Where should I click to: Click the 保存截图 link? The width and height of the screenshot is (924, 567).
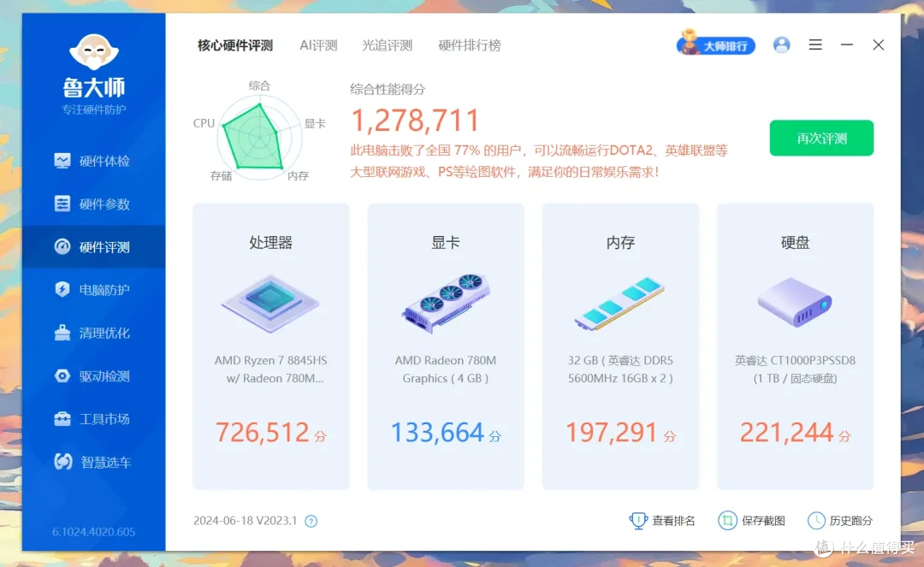752,521
